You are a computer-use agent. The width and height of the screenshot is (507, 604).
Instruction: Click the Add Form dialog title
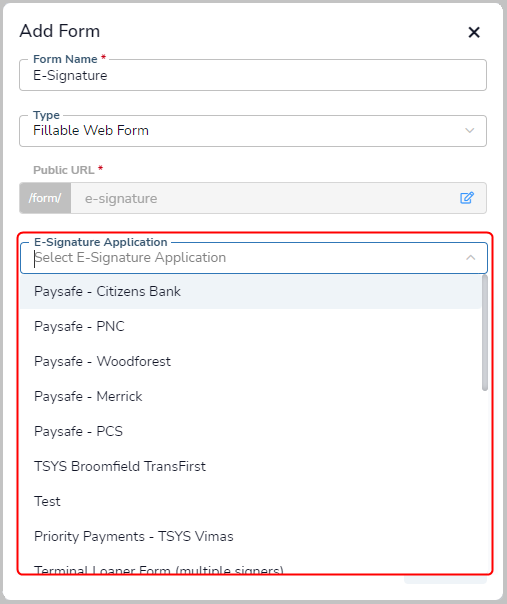click(60, 31)
